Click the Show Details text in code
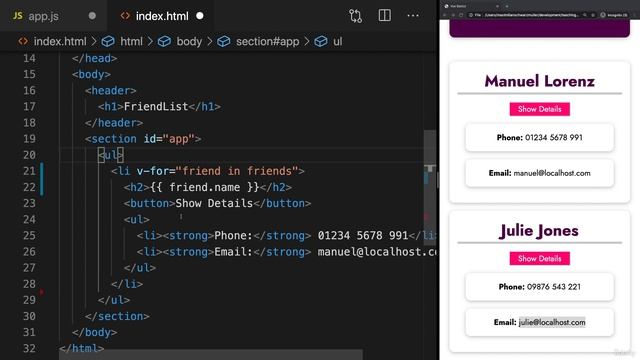The height and width of the screenshot is (360, 640). [214, 203]
